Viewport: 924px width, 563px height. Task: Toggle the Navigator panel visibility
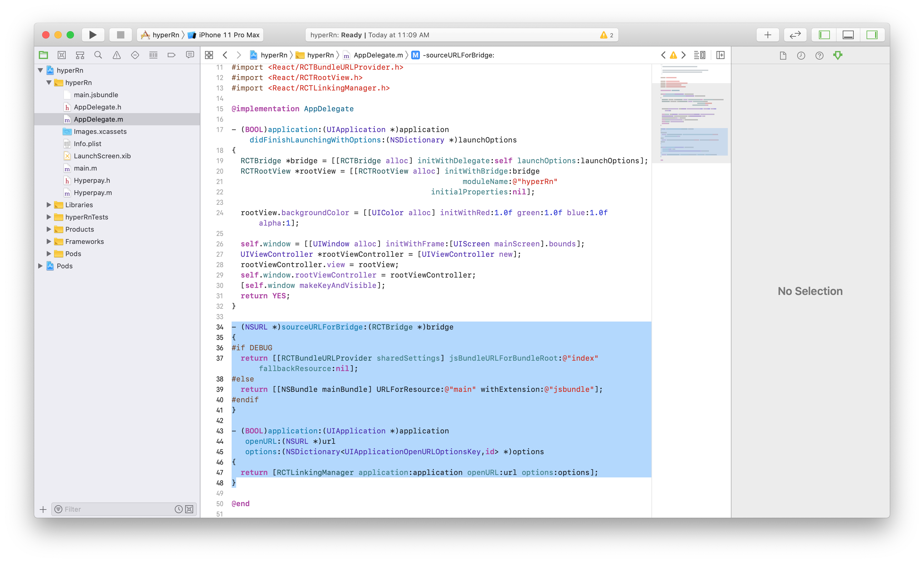(824, 35)
